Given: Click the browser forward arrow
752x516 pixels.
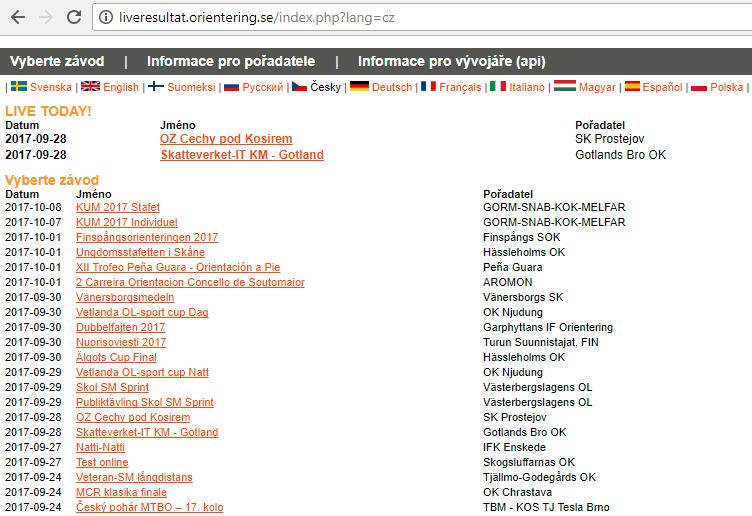Looking at the screenshot, I should coord(46,18).
